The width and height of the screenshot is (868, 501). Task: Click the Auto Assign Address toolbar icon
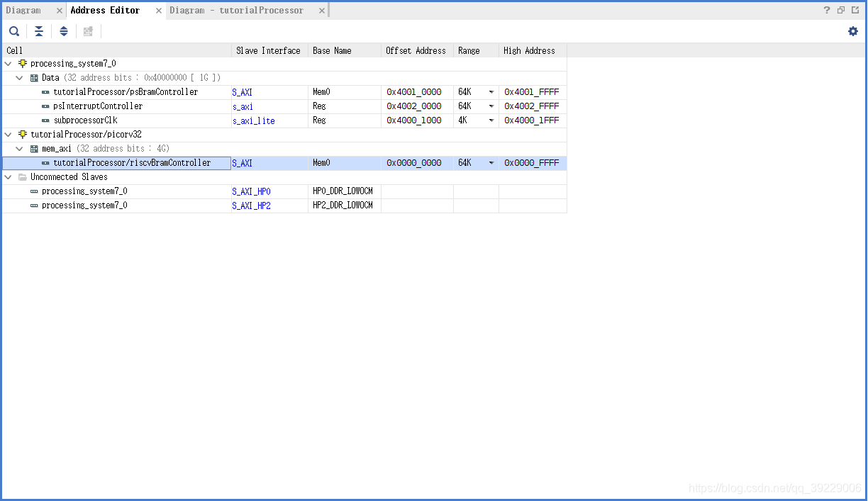pyautogui.click(x=88, y=31)
